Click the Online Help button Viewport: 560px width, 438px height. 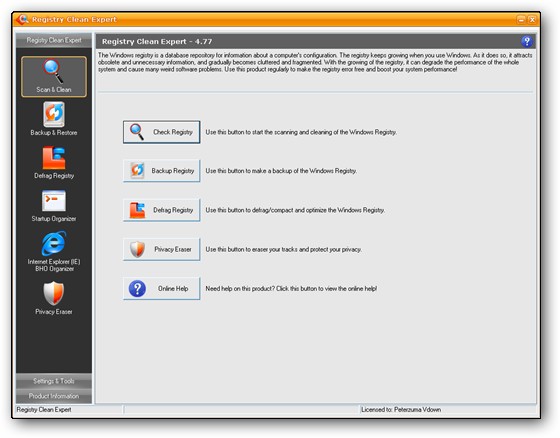tap(161, 288)
